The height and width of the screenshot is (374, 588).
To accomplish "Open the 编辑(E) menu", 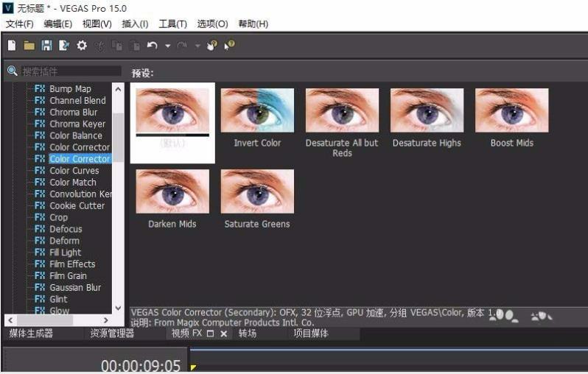I will point(57,24).
